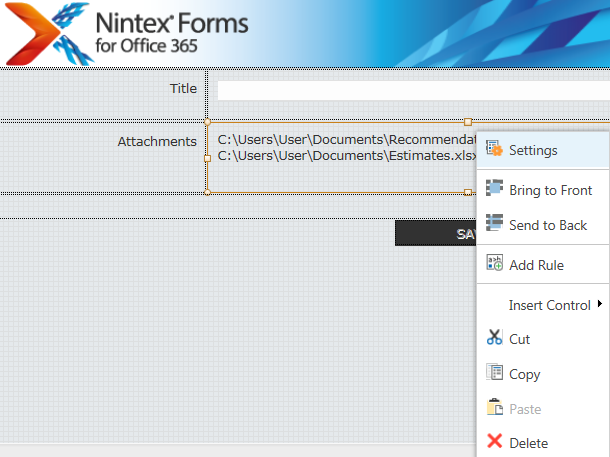Click the 'Nintex Forms' heading text
610x457 pixels.
tap(172, 23)
